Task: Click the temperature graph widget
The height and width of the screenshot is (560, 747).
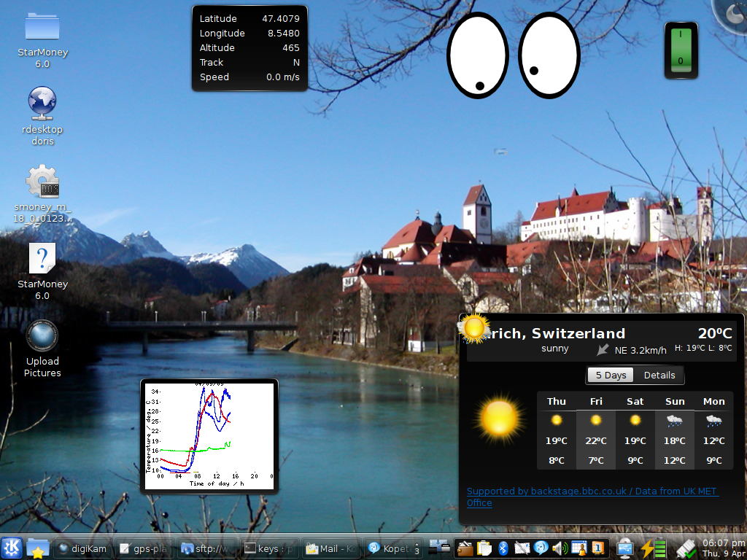Action: click(209, 436)
